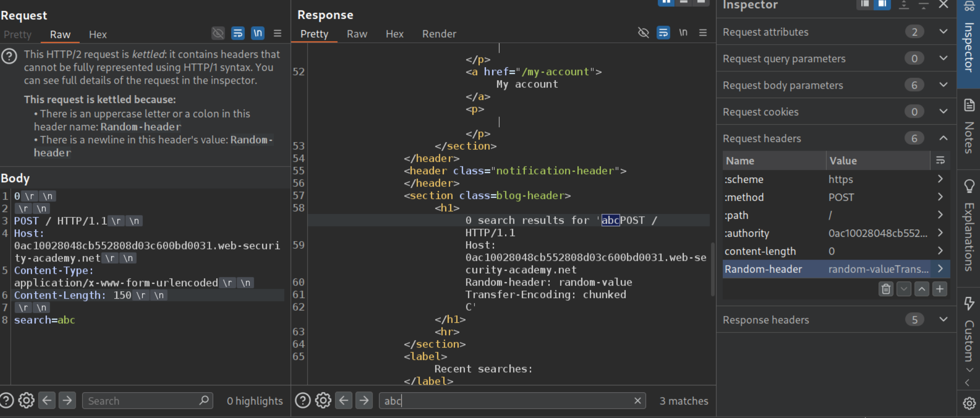Screen dimensions: 980x418
Task: Go to next match in response search
Action: coord(364,400)
